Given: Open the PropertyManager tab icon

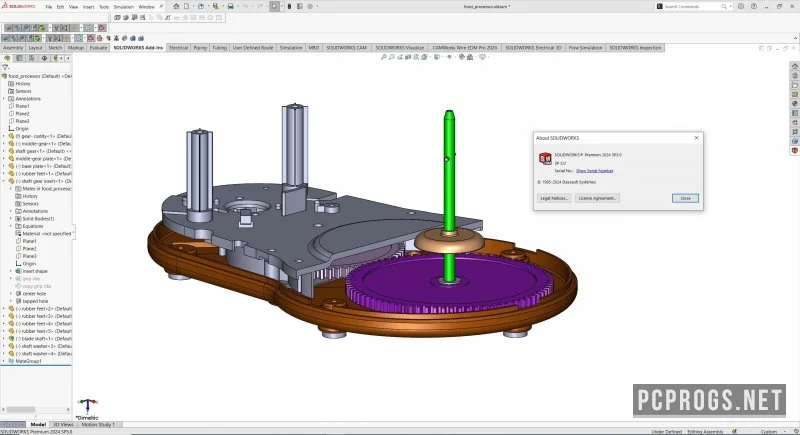Looking at the screenshot, I should click(x=19, y=58).
